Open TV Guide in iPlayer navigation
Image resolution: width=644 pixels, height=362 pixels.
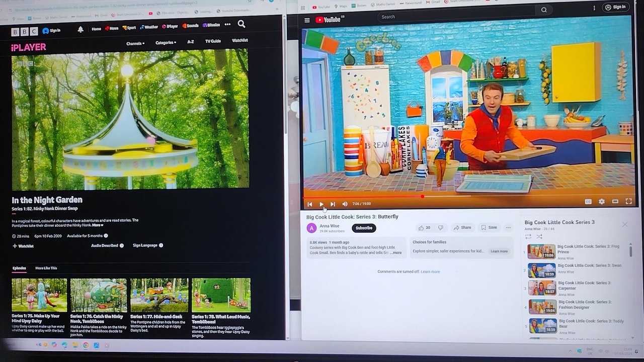point(213,41)
